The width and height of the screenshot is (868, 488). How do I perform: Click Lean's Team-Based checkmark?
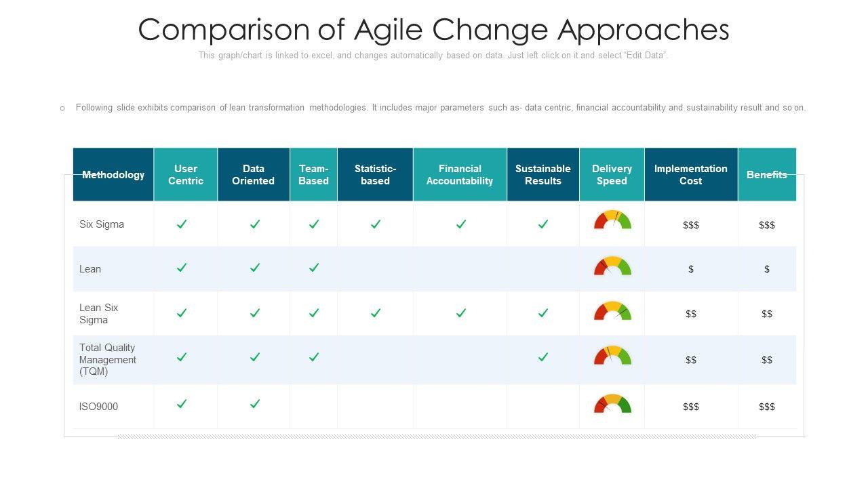coord(314,268)
